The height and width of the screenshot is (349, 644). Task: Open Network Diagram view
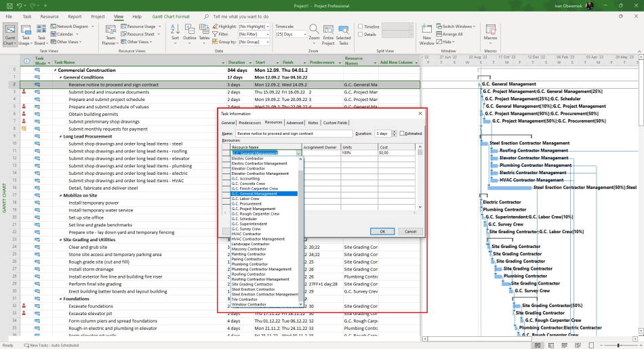click(73, 26)
